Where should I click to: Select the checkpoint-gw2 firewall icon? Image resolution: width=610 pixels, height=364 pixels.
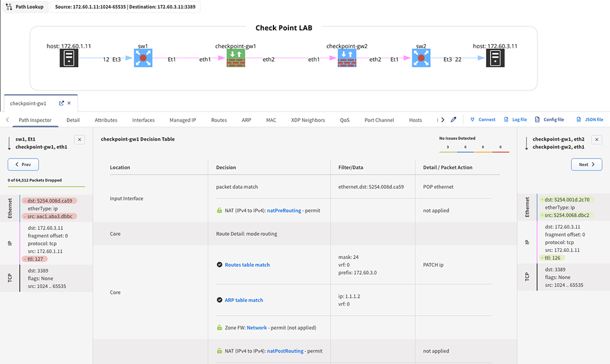coord(347,58)
